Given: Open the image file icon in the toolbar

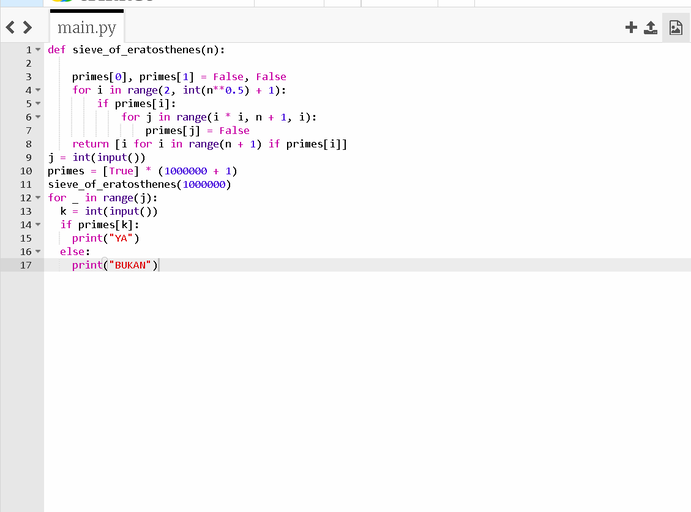Looking at the screenshot, I should 676,27.
